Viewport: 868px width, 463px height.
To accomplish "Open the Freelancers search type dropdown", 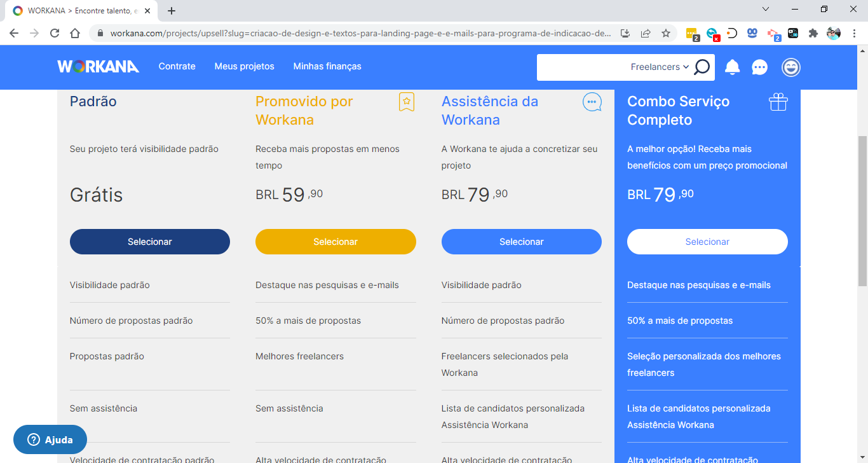I will [x=660, y=67].
